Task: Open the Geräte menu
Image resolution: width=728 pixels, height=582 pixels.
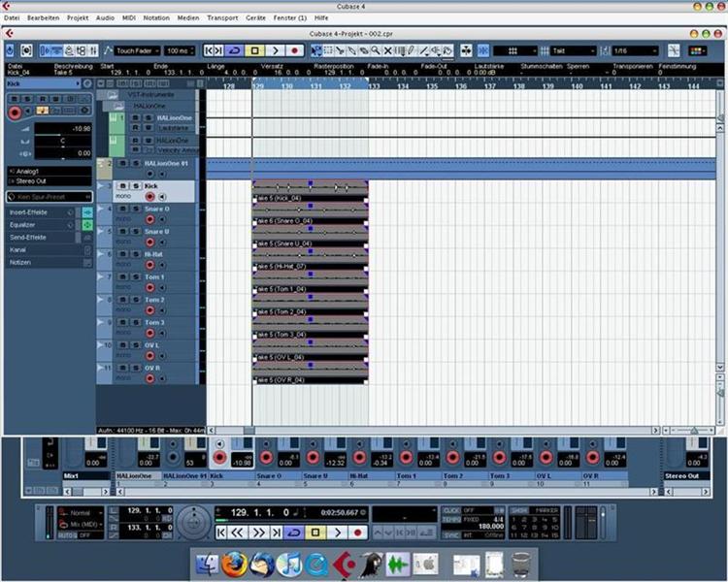Action: [256, 17]
